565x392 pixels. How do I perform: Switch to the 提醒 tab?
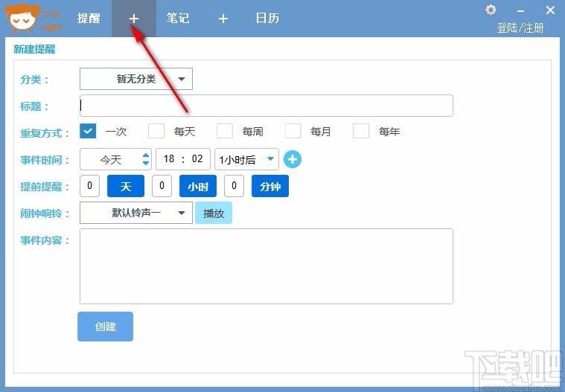pos(89,19)
